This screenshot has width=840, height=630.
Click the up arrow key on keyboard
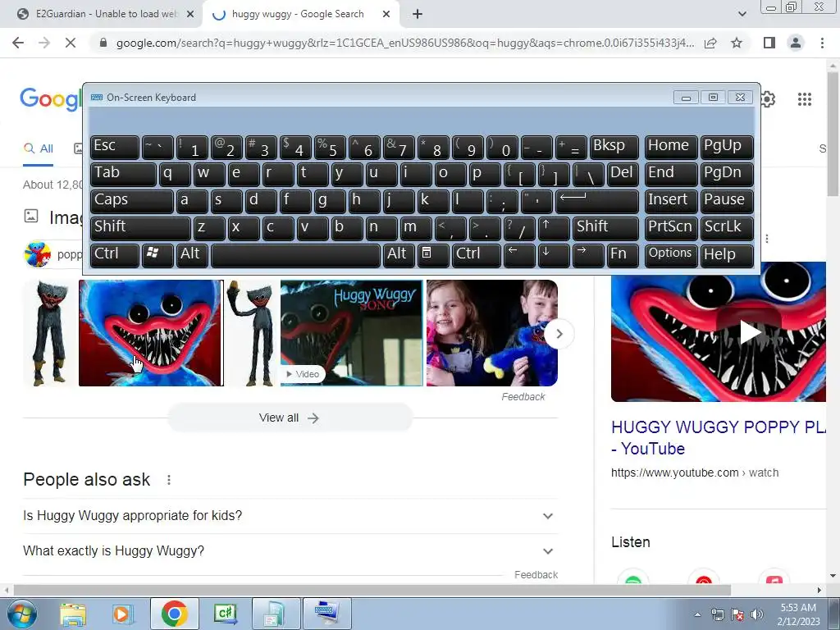click(554, 228)
